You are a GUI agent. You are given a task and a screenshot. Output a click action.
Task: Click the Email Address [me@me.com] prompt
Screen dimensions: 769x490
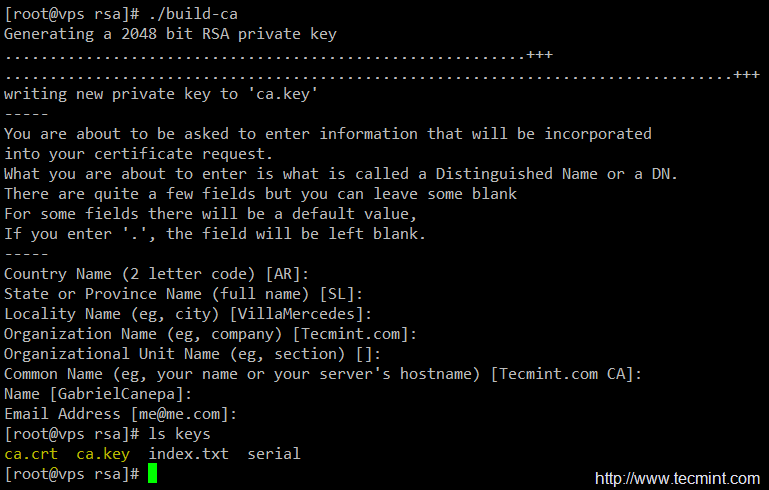(120, 414)
